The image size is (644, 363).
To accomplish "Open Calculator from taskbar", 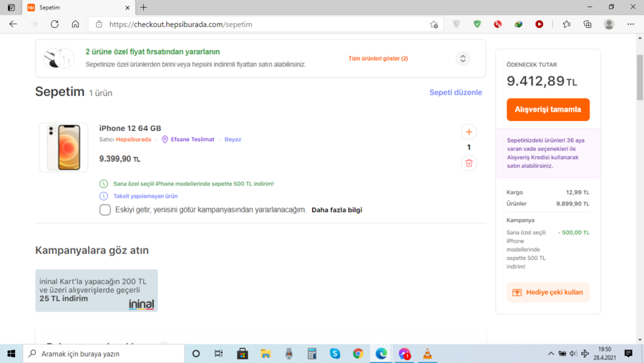I will coord(312,354).
